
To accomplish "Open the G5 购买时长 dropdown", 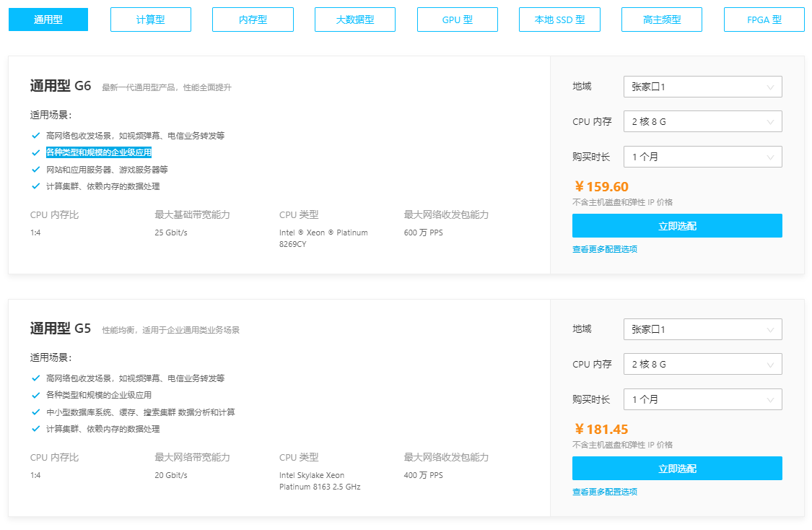I will click(702, 399).
